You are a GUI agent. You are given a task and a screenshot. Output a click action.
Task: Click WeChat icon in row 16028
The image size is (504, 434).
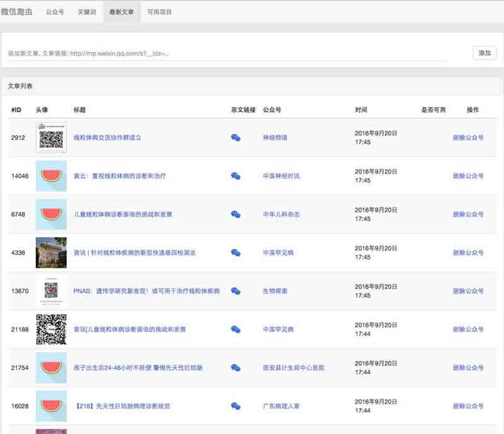(x=236, y=406)
